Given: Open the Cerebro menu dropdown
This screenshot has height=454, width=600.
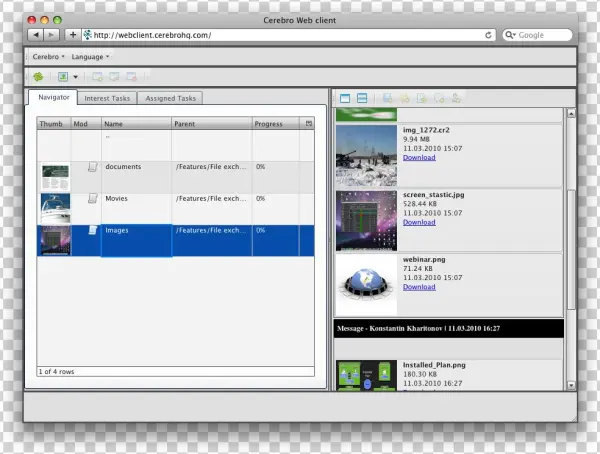Looking at the screenshot, I should pos(48,57).
